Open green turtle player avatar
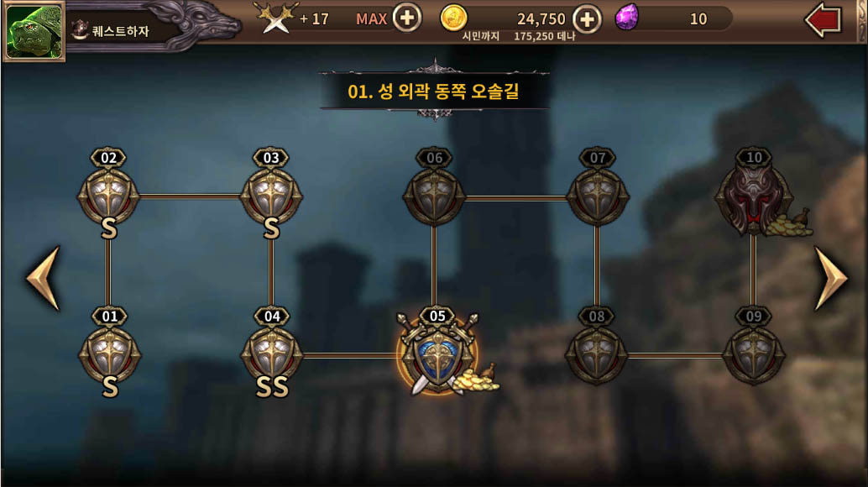This screenshot has height=487, width=868. tap(34, 30)
